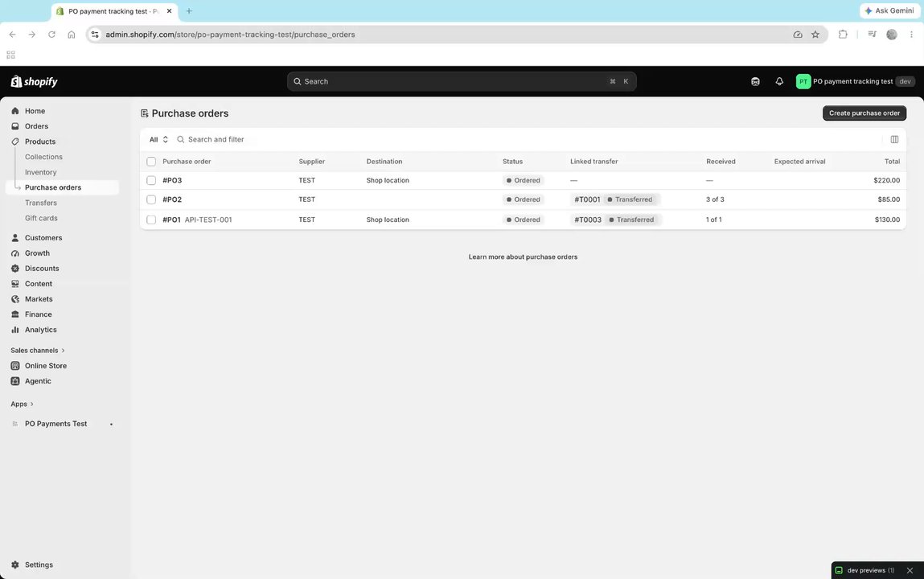Follow Learn more about purchase orders link

523,257
